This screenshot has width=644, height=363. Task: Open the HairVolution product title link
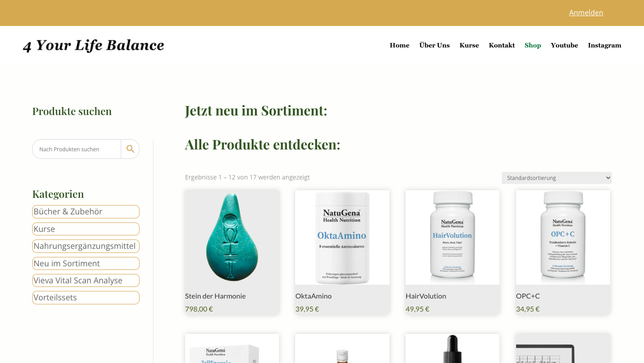coord(426,296)
